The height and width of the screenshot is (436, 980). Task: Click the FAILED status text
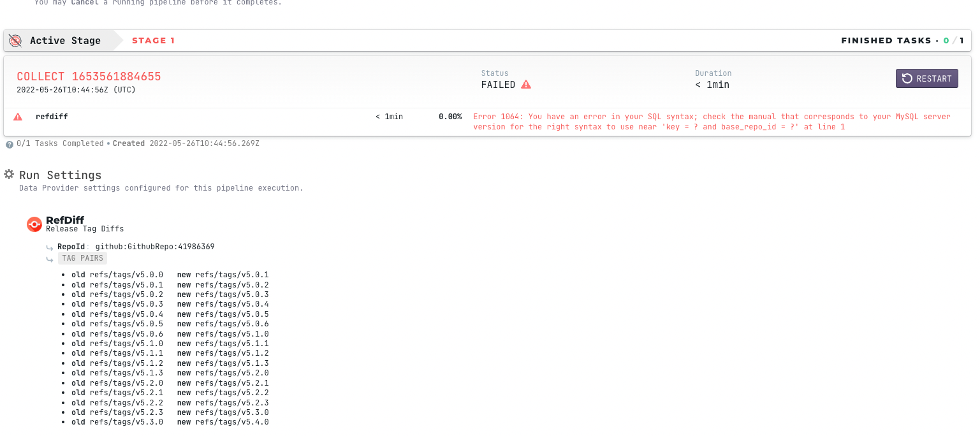498,85
